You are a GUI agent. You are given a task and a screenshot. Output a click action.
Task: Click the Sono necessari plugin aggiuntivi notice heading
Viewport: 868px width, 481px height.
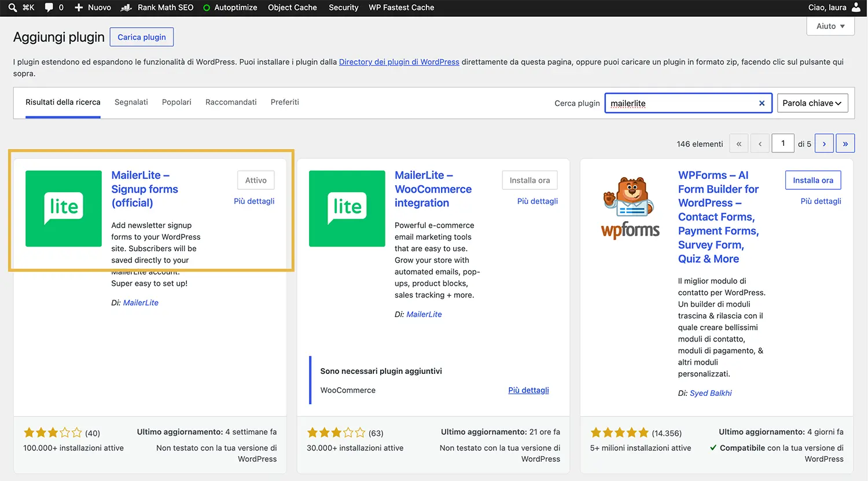381,371
